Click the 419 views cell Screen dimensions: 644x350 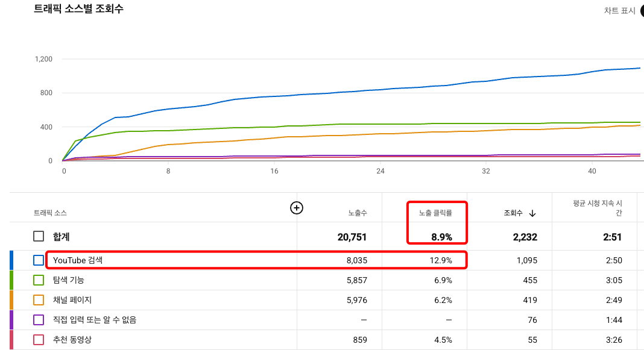click(x=530, y=300)
